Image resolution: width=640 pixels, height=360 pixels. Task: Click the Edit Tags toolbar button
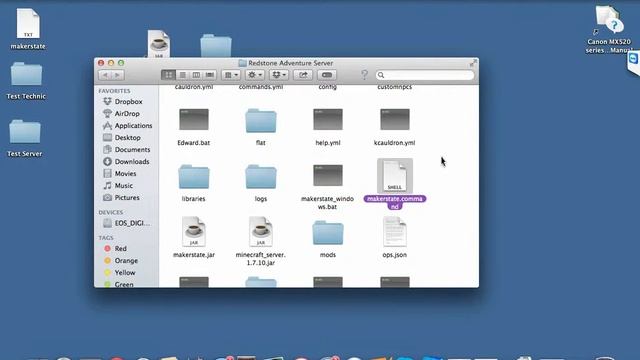pyautogui.click(x=327, y=75)
